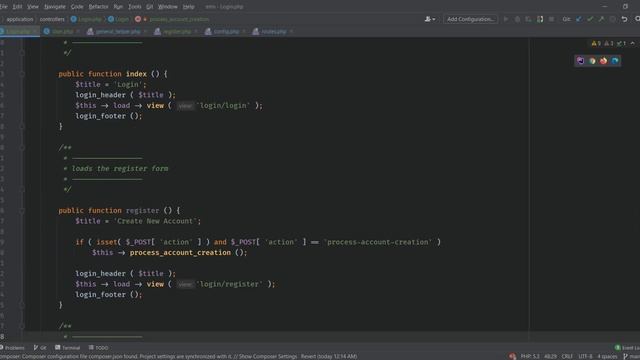Open the Problems tool window
Image resolution: width=640 pixels, height=360 pixels.
click(x=12, y=348)
